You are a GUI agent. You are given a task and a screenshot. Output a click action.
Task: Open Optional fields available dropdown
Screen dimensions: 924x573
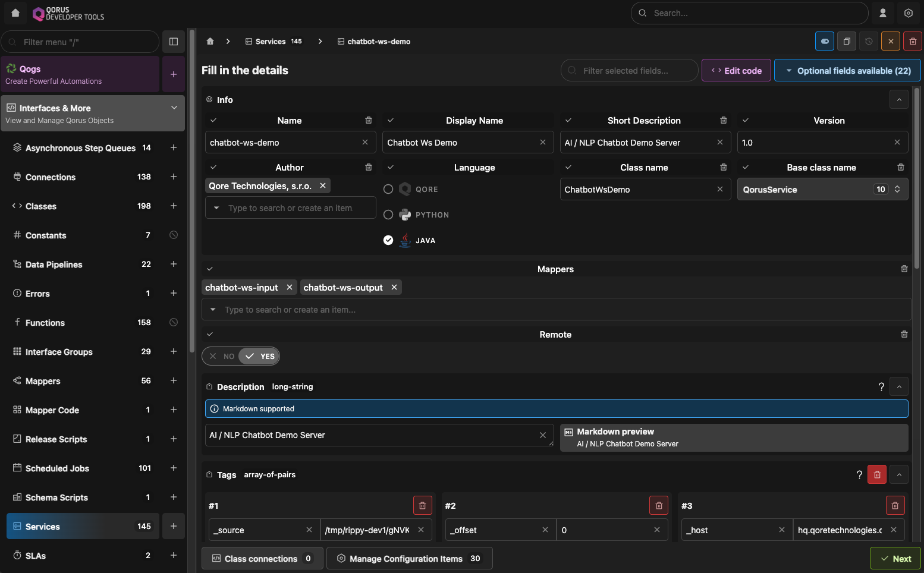847,71
